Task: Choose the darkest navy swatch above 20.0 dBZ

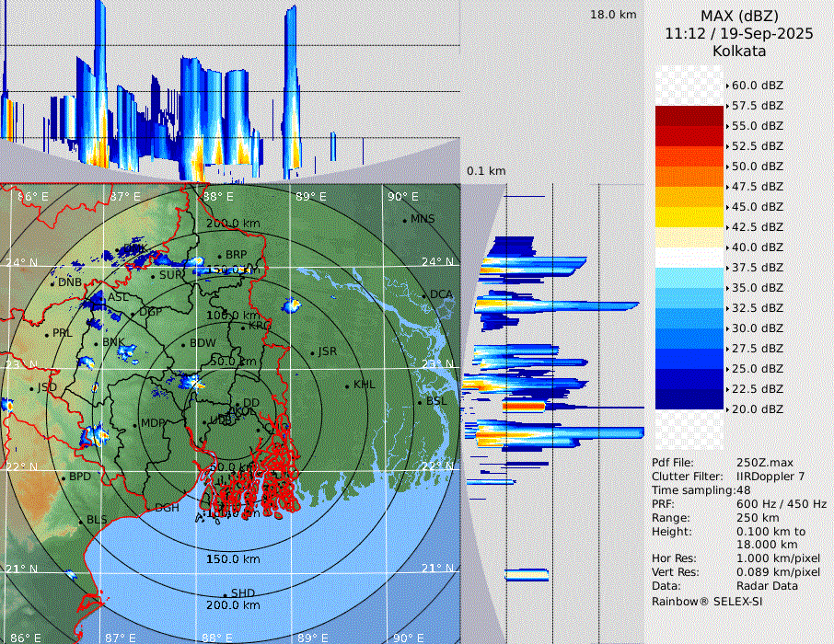Action: tap(689, 399)
